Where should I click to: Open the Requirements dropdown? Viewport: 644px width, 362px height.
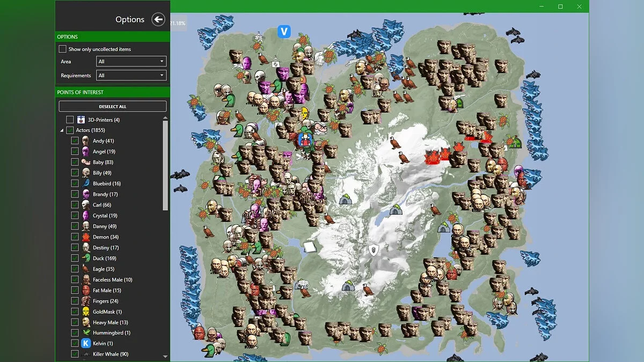click(131, 76)
